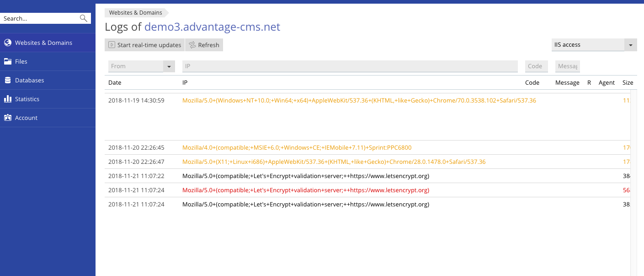Click the search magnifier icon
This screenshot has width=644, height=276.
coord(83,18)
